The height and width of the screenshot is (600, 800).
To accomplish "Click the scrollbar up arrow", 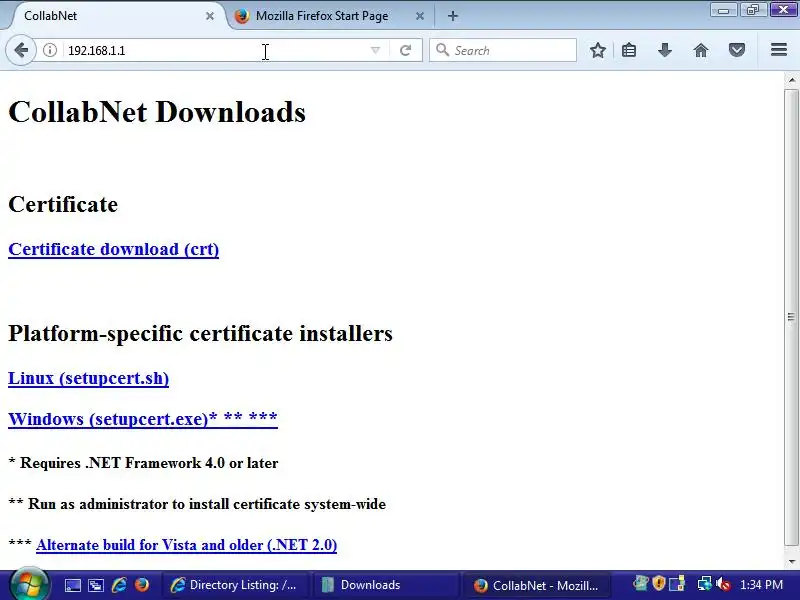I will pos(791,80).
